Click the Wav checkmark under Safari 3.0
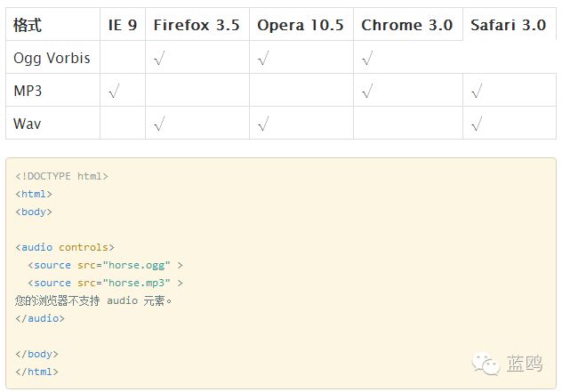Screen dimensions: 562x392 [477, 124]
